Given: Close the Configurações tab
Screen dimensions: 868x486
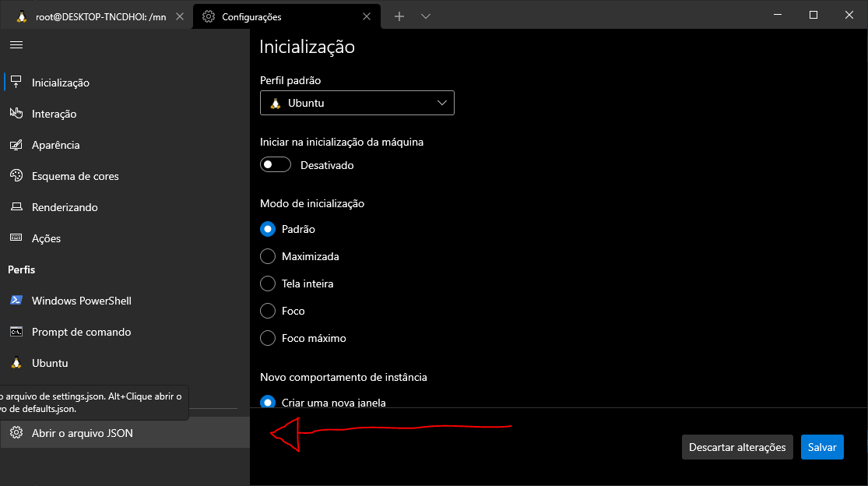Looking at the screenshot, I should pos(367,16).
